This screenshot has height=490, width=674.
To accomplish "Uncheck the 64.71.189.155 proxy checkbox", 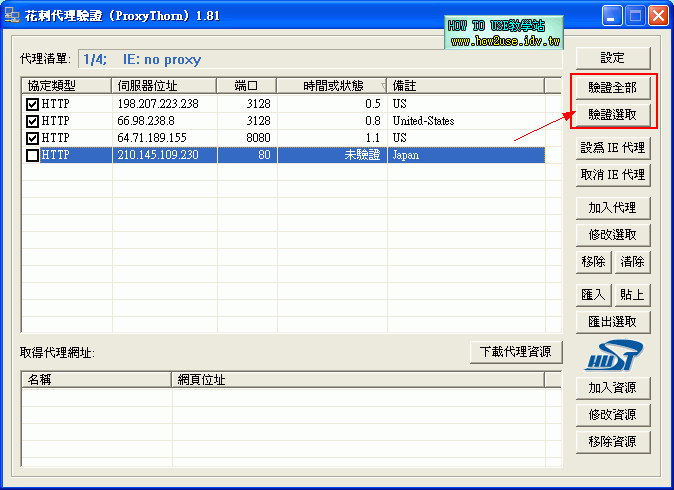I will [x=32, y=138].
